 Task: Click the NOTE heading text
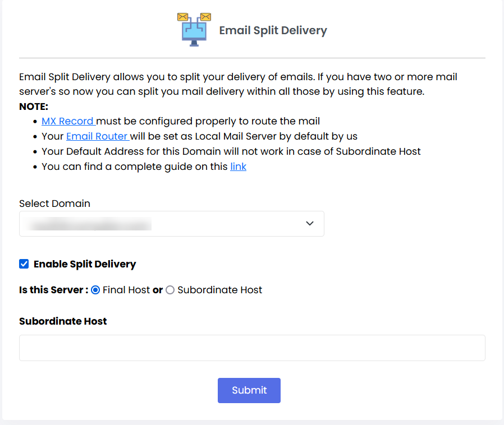coord(34,107)
